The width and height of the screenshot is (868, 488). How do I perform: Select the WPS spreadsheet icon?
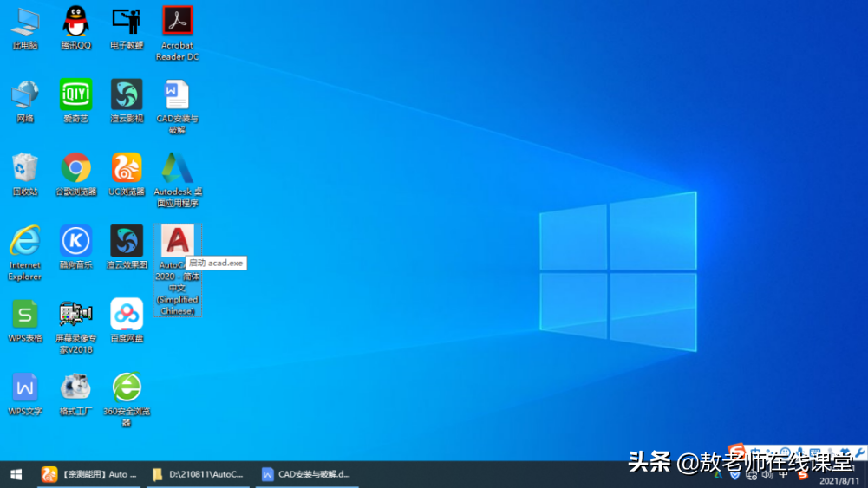click(x=25, y=315)
